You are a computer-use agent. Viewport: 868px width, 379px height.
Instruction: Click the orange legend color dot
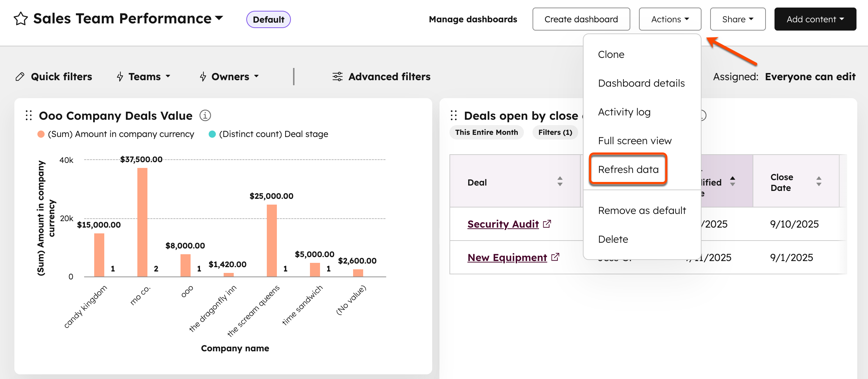click(x=41, y=134)
